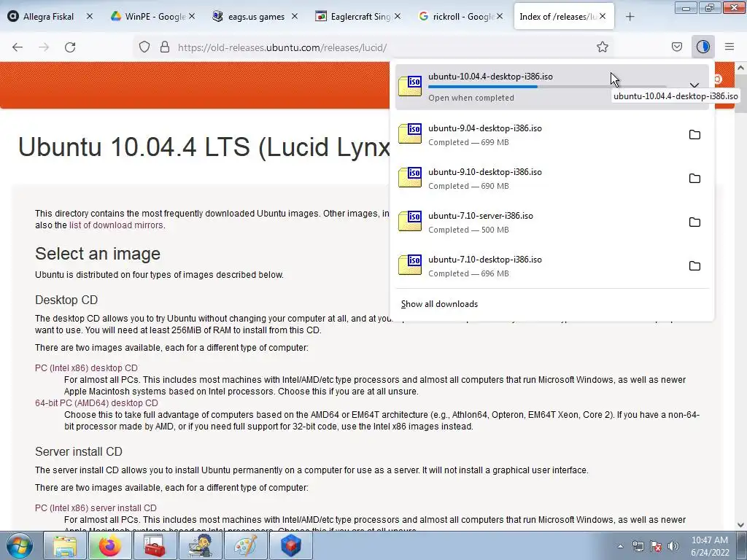Open PC (Intel x86) desktop CD link
The image size is (747, 560).
[x=86, y=368]
